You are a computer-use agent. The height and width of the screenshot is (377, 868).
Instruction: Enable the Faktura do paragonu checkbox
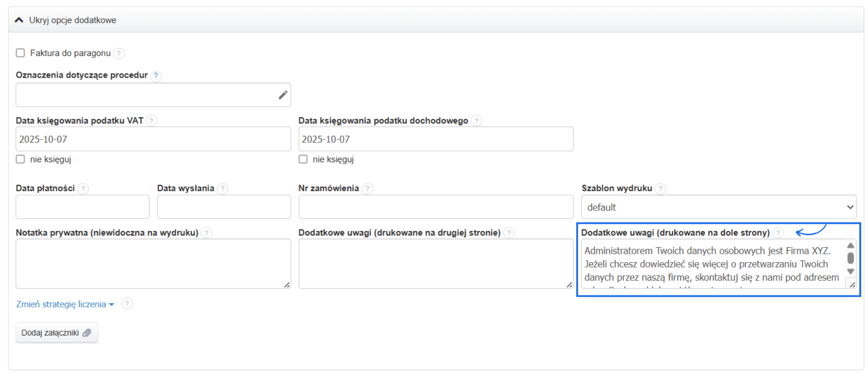20,53
